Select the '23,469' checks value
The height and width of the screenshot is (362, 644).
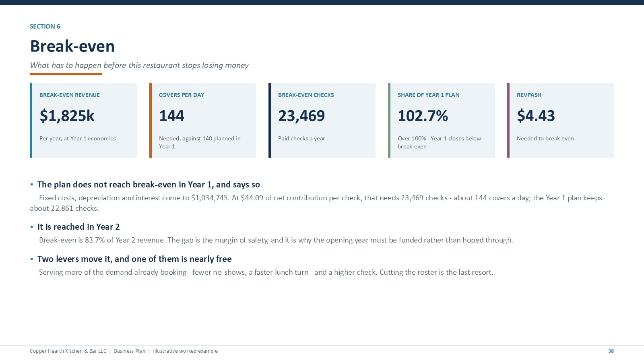pyautogui.click(x=301, y=116)
